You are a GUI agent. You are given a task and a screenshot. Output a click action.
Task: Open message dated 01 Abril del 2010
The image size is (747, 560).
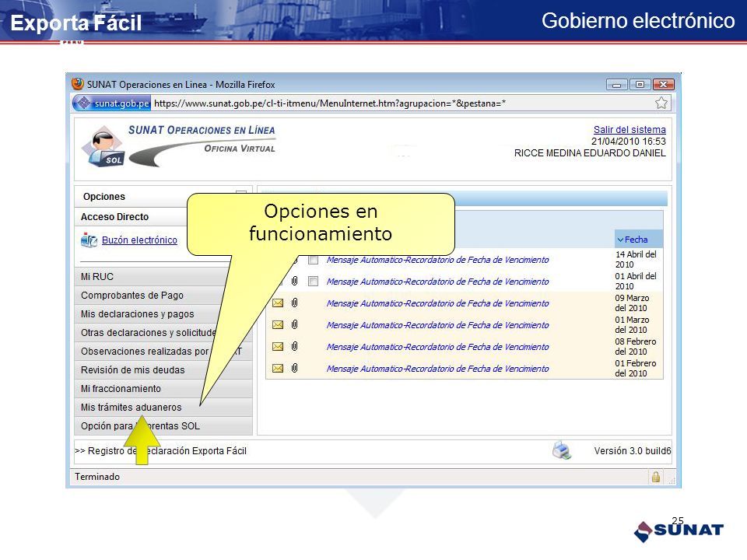point(437,282)
